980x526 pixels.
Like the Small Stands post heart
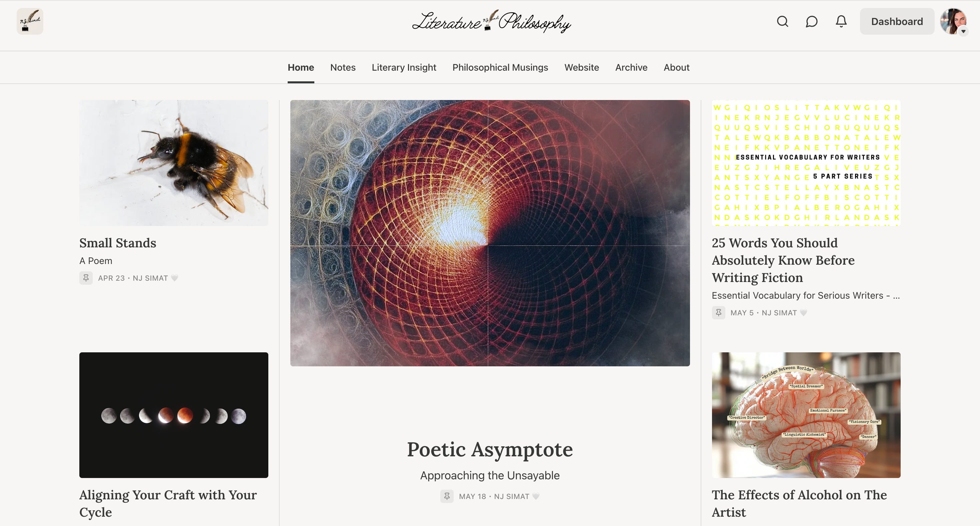pos(175,278)
